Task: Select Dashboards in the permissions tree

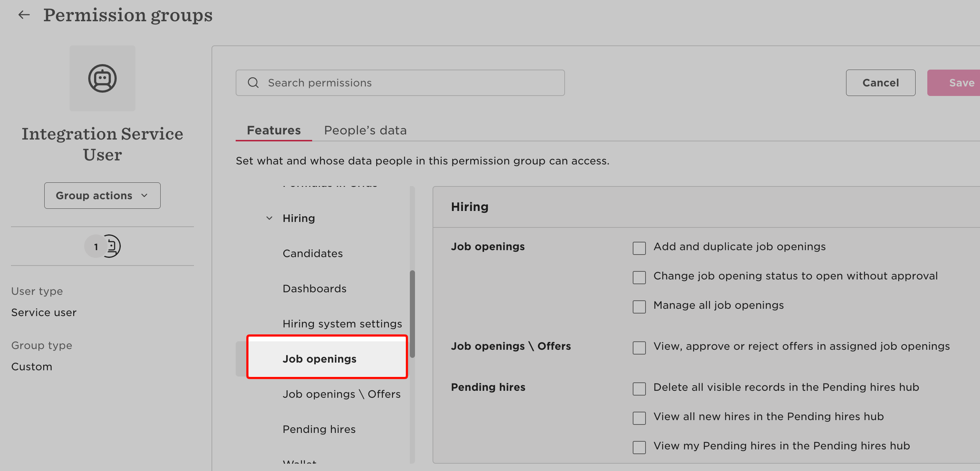Action: (314, 289)
